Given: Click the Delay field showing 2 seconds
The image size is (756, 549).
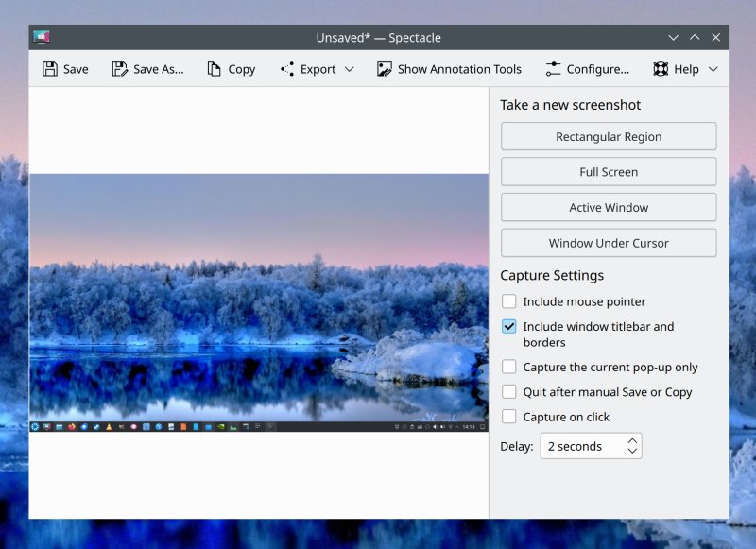Looking at the screenshot, I should point(591,446).
